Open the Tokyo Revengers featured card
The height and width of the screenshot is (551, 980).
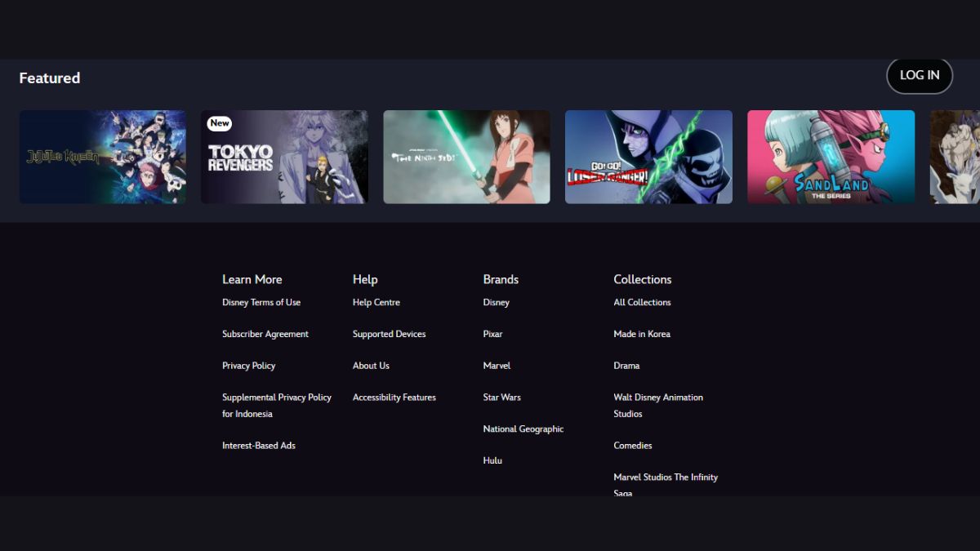(x=285, y=157)
